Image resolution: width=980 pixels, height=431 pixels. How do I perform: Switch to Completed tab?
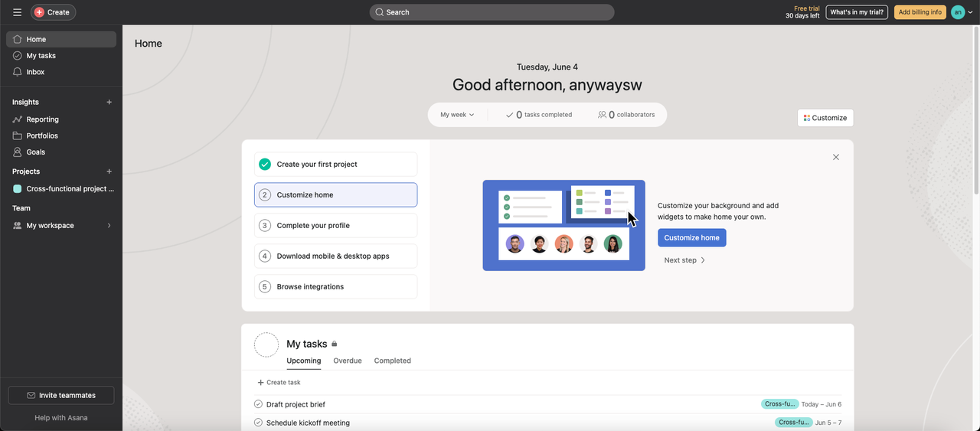pos(393,361)
